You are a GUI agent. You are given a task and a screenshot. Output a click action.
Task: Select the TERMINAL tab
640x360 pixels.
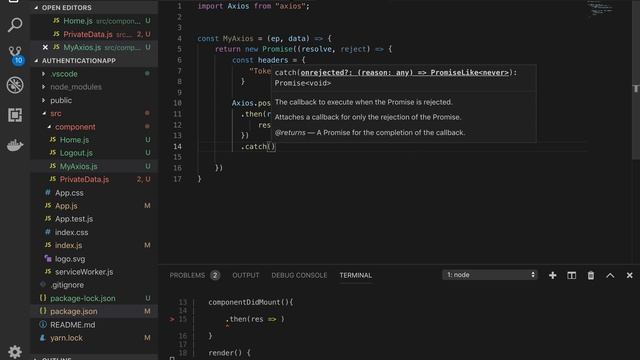pyautogui.click(x=356, y=276)
